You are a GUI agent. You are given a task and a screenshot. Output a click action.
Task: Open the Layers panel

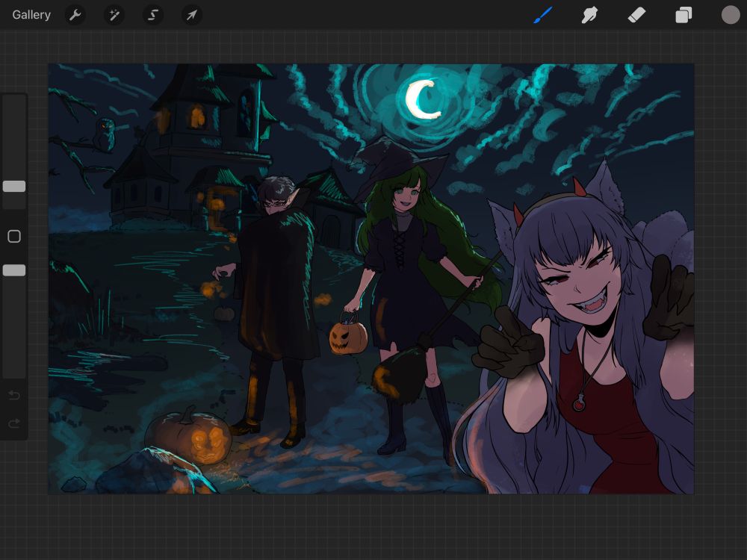pos(684,15)
